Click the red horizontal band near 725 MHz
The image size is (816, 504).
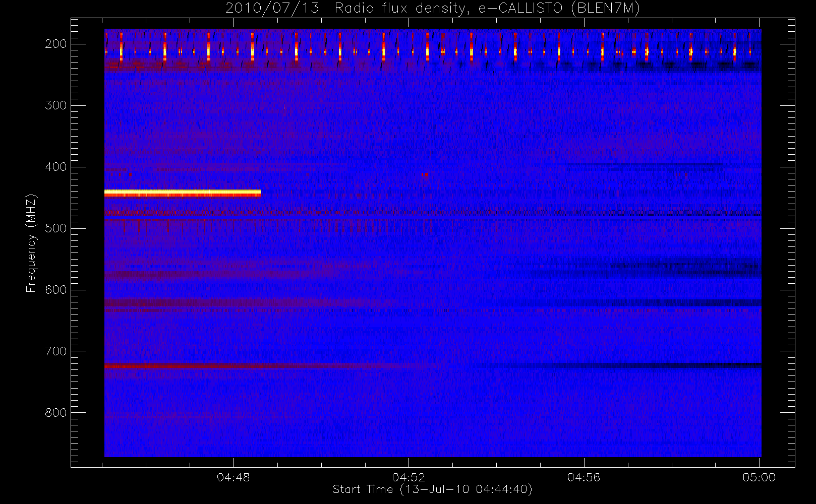[x=252, y=365]
